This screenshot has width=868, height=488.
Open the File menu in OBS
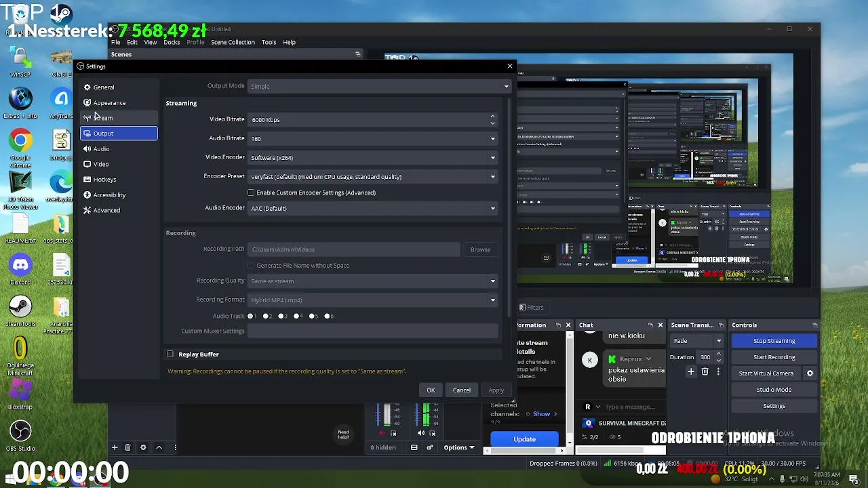point(116,42)
